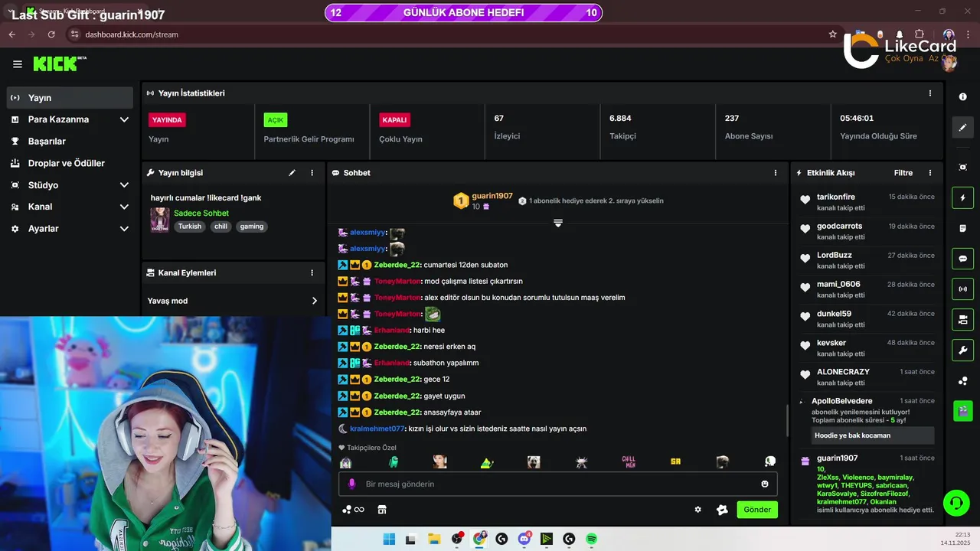The height and width of the screenshot is (551, 980).
Task: Open the shop icon below chat input
Action: (382, 510)
